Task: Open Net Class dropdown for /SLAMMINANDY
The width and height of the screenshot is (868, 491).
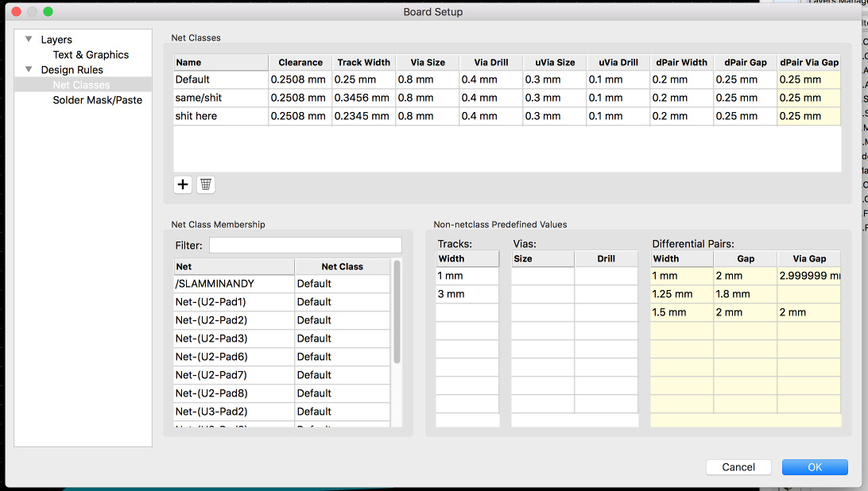Action: pyautogui.click(x=342, y=284)
